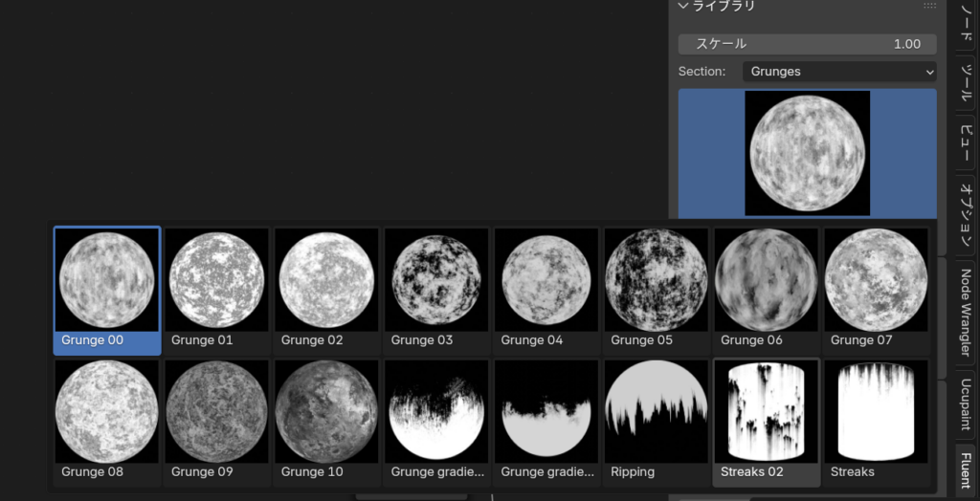Screen dimensions: 980x501
Task: Click the スケール value field
Action: coord(807,44)
